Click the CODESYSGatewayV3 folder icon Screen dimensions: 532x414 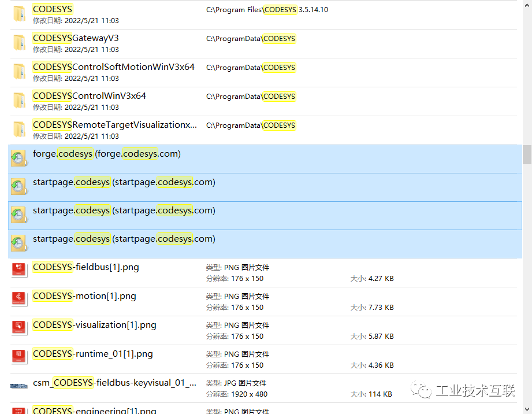click(x=19, y=43)
